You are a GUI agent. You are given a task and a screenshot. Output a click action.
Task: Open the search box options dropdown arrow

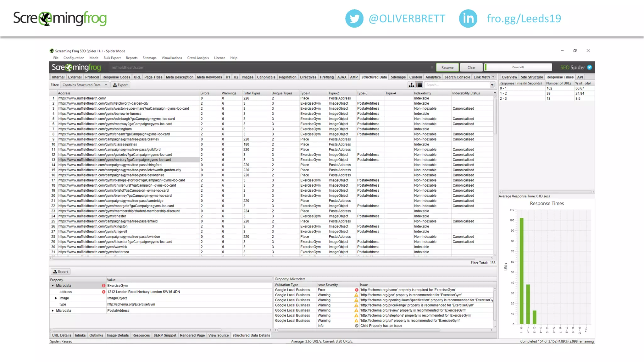point(492,85)
